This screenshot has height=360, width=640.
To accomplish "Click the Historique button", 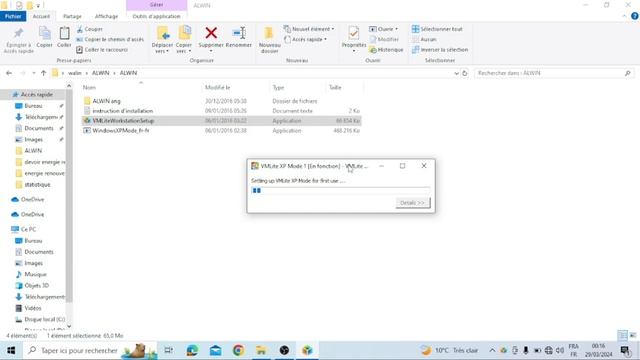I will [386, 49].
